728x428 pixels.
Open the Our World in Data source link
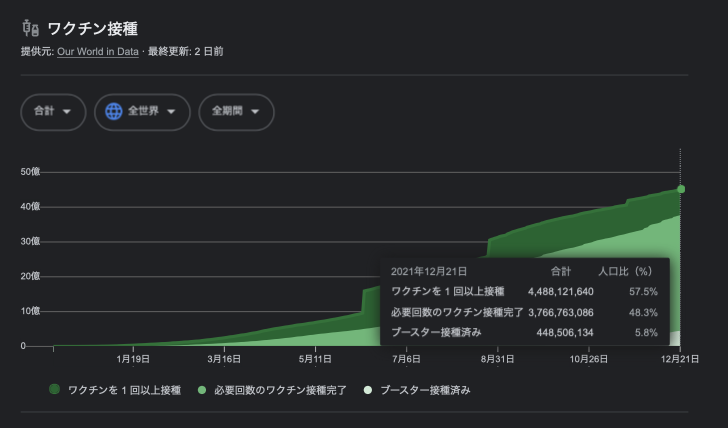coord(98,52)
